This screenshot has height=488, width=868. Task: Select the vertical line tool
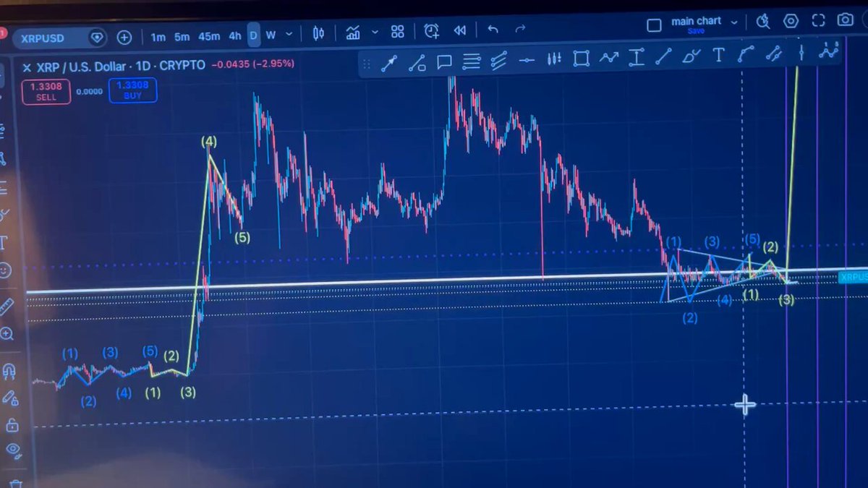[801, 51]
